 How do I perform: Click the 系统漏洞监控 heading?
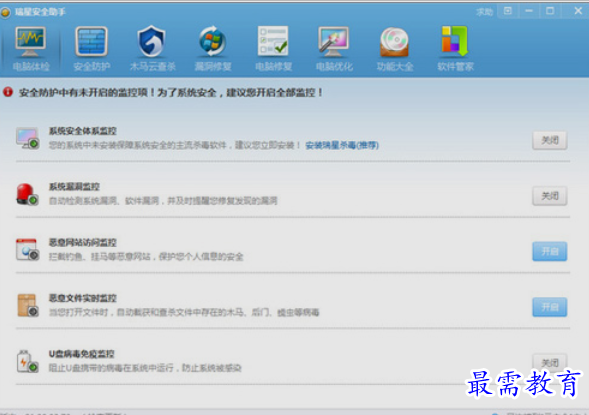[74, 186]
